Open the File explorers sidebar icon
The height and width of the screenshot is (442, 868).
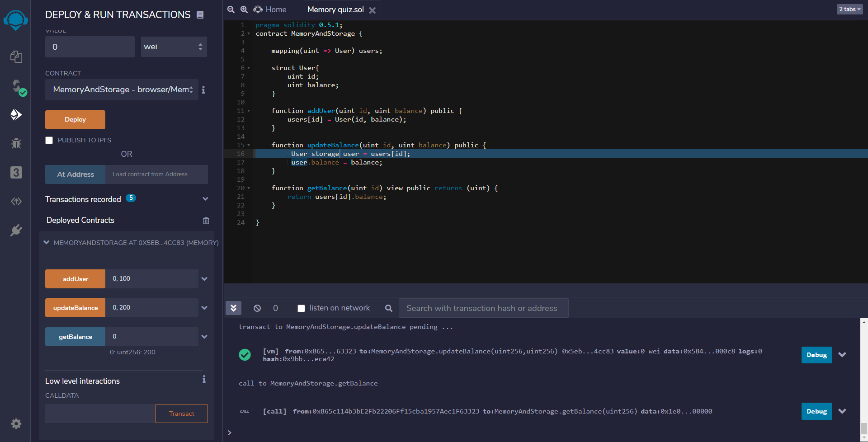(x=16, y=56)
